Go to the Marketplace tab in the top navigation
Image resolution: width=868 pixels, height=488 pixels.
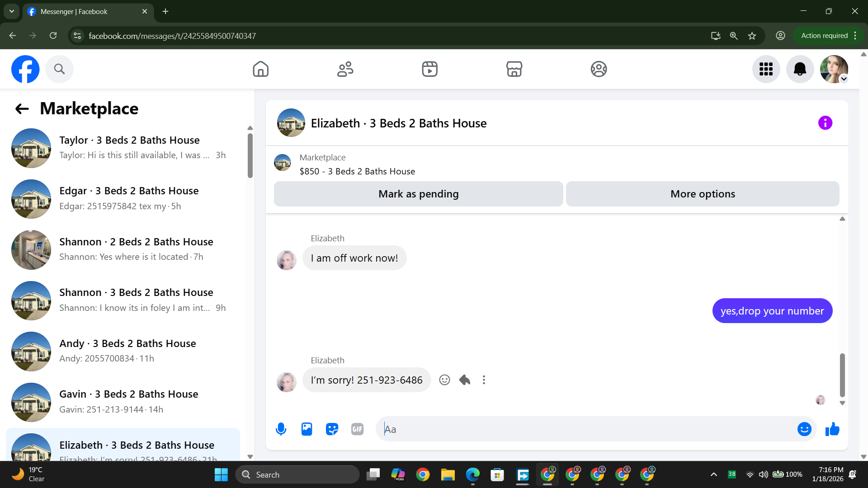[x=514, y=69]
